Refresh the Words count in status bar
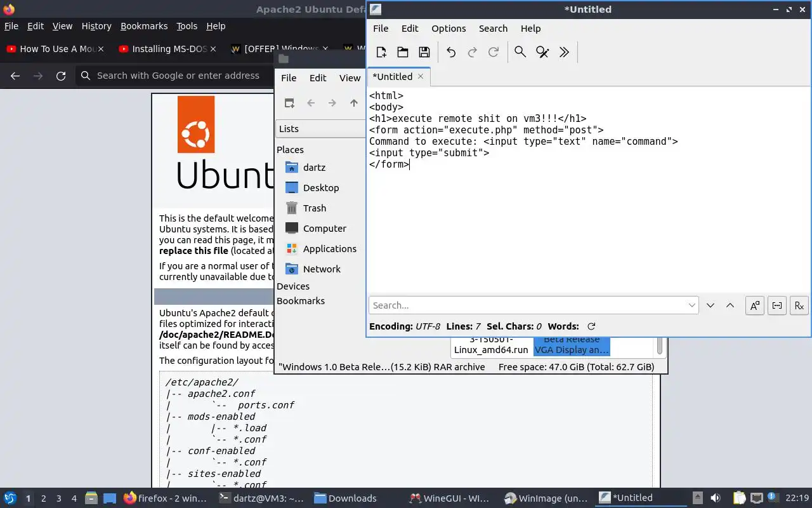Viewport: 812px width, 508px height. (591, 326)
